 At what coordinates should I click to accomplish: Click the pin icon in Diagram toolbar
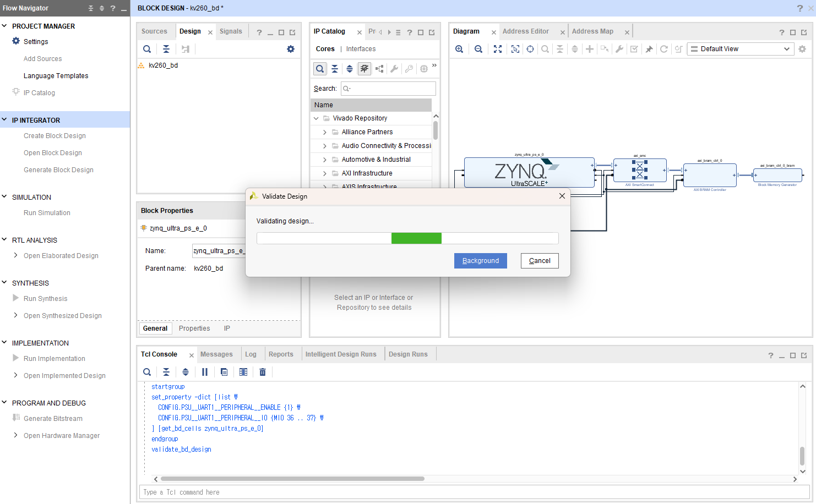tap(649, 49)
